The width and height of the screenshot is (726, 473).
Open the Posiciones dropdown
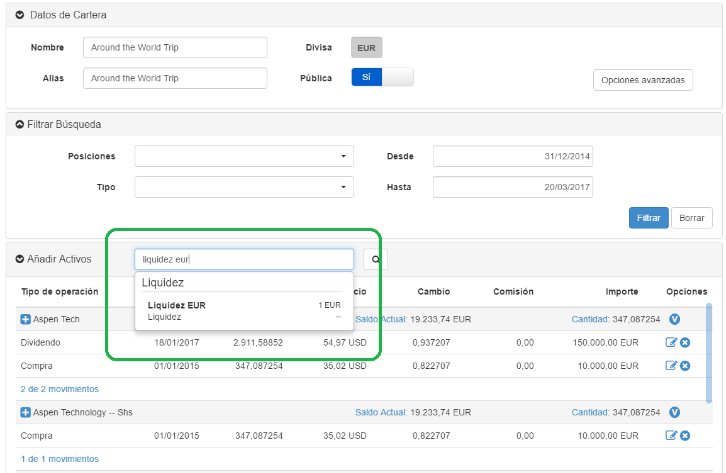[x=244, y=156]
